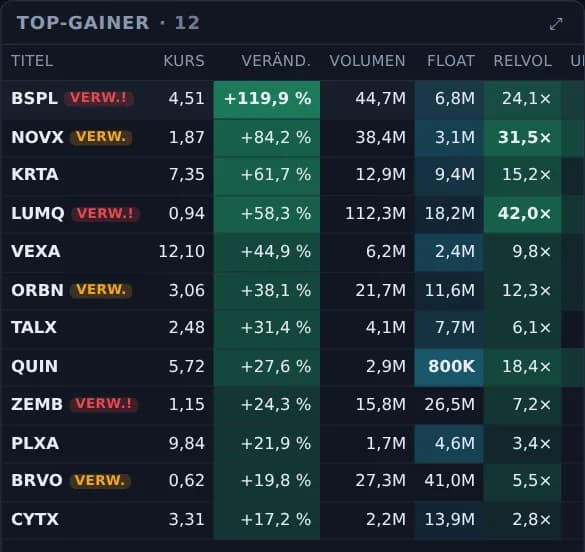Click the 42,0× relative volume cell
Screen dimensions: 585x552
click(x=522, y=214)
